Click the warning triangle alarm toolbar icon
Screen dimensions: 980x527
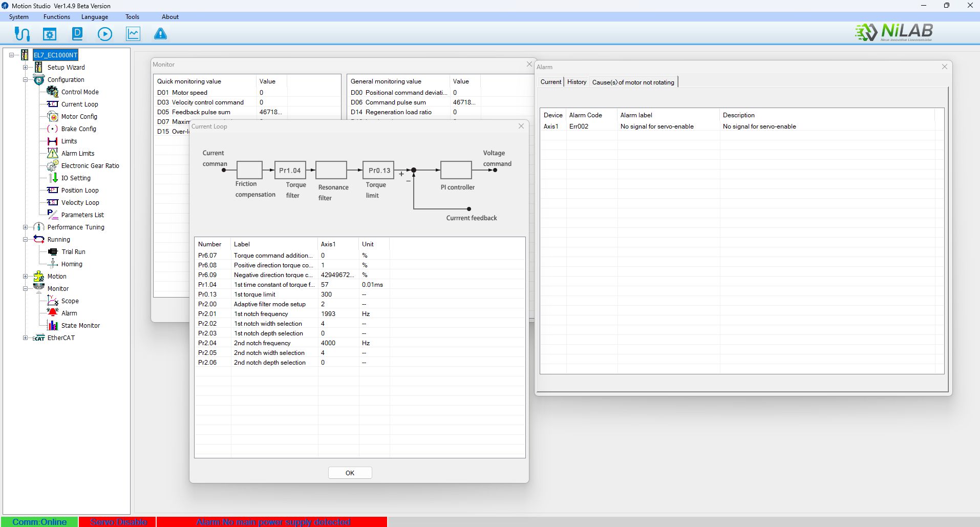(x=160, y=34)
